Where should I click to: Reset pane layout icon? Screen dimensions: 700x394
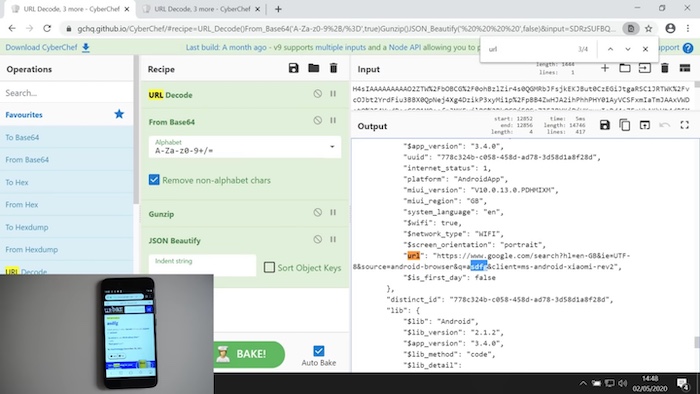[685, 68]
